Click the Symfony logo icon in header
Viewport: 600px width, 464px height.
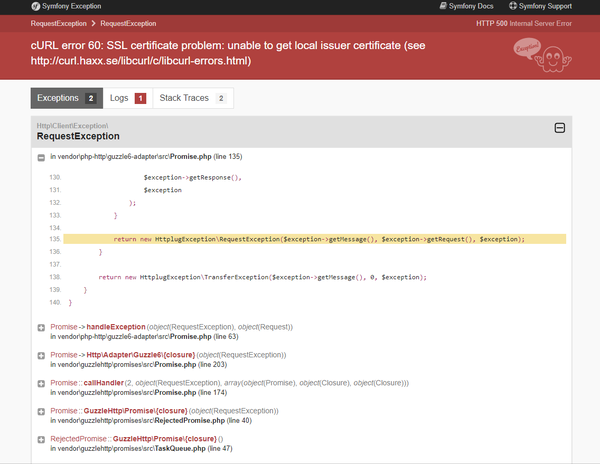[35, 6]
